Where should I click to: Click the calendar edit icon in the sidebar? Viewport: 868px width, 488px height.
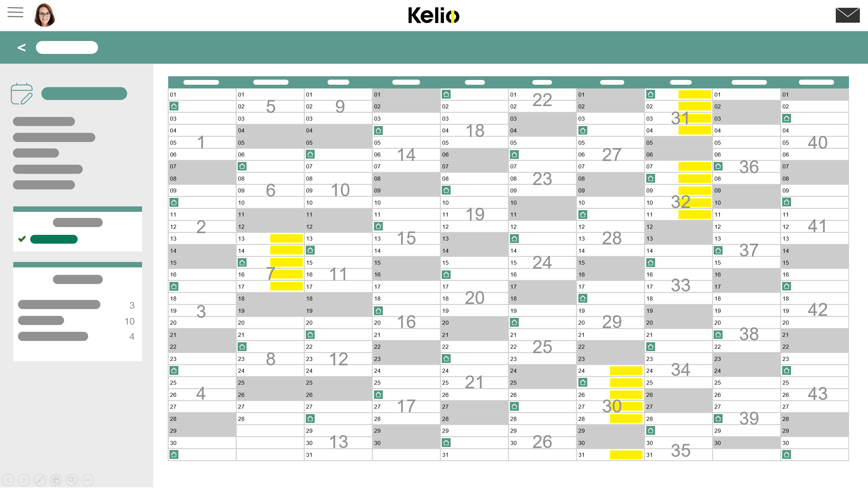(22, 94)
